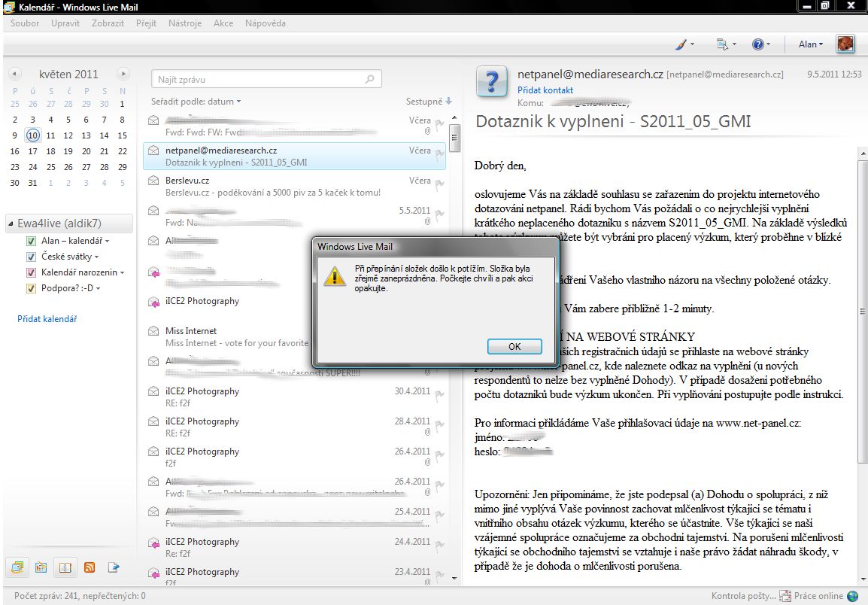Open the Přejít menu
The image size is (868, 605).
(x=146, y=23)
